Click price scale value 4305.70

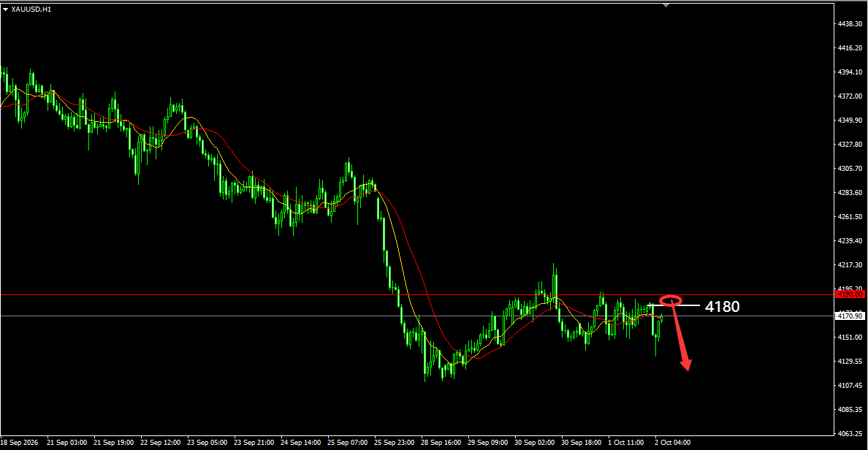pyautogui.click(x=850, y=168)
